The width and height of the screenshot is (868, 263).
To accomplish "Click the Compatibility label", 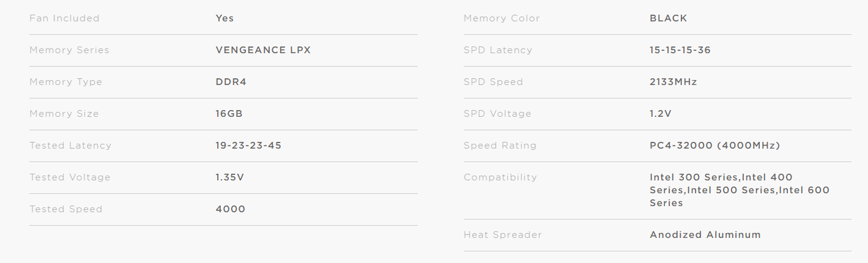I will (x=500, y=177).
